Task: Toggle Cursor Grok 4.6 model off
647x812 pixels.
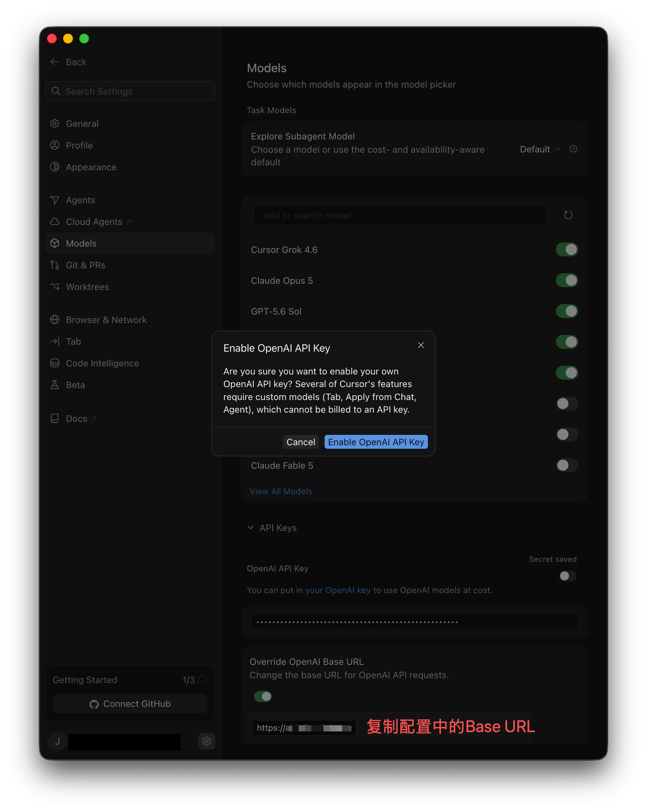Action: (x=567, y=249)
